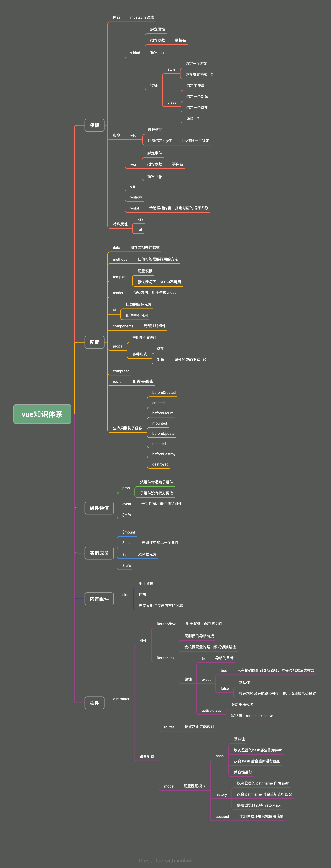Click the v-for directive node
331x868 pixels.
(x=134, y=135)
